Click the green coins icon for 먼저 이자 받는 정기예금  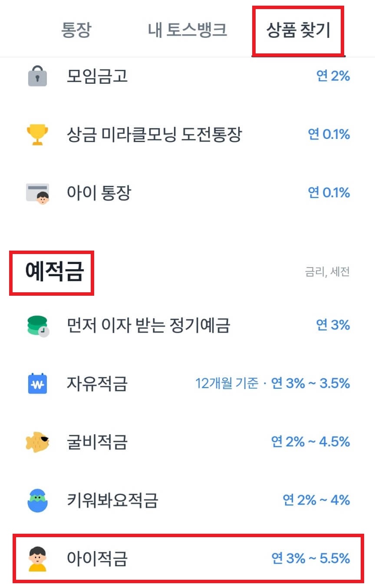click(37, 326)
